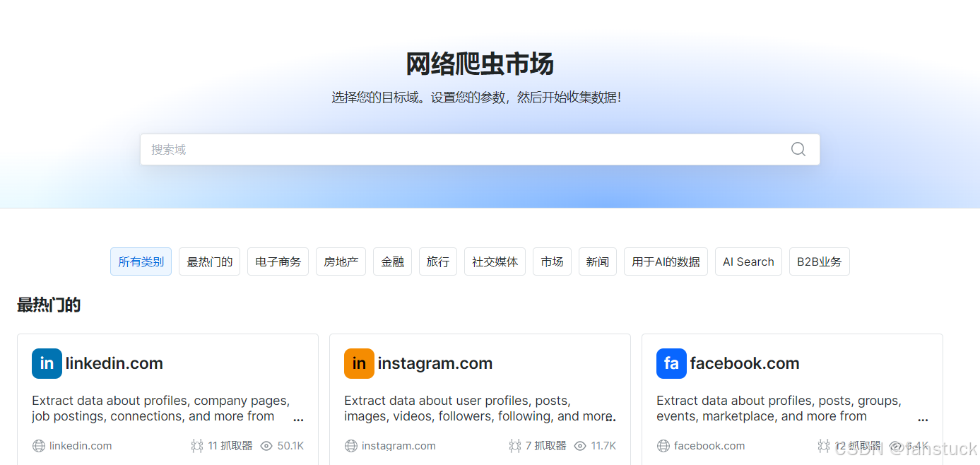Click the facebook.com 'fa' logo icon

click(x=671, y=363)
